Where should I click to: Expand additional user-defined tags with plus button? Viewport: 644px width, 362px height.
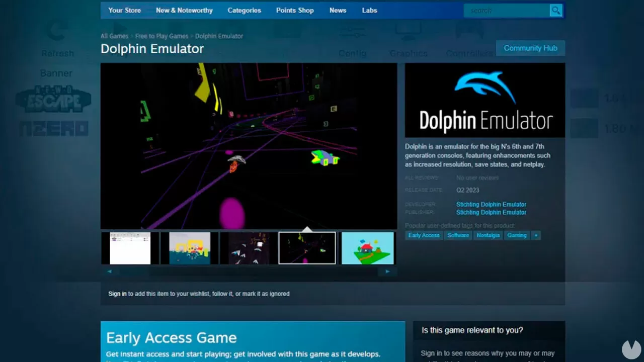(x=535, y=235)
